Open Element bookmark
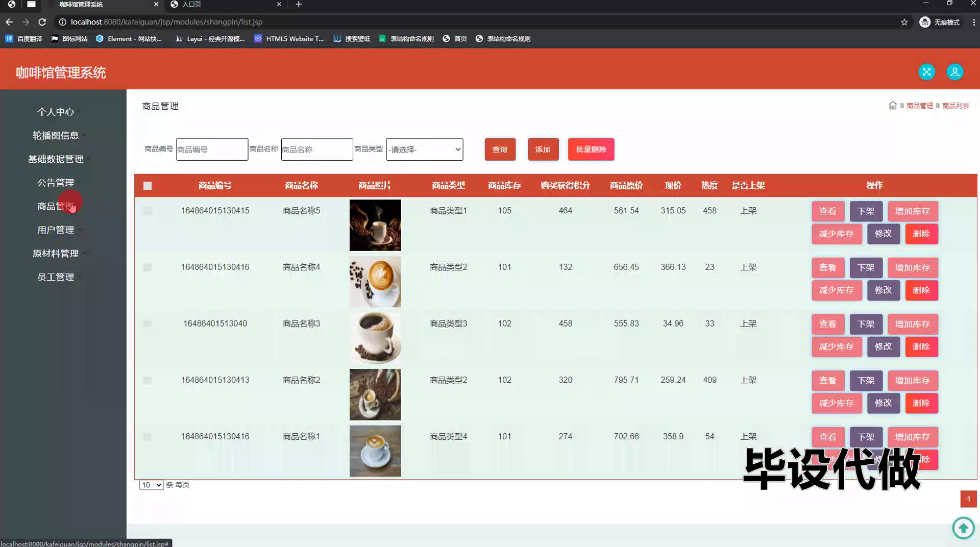 tap(129, 39)
